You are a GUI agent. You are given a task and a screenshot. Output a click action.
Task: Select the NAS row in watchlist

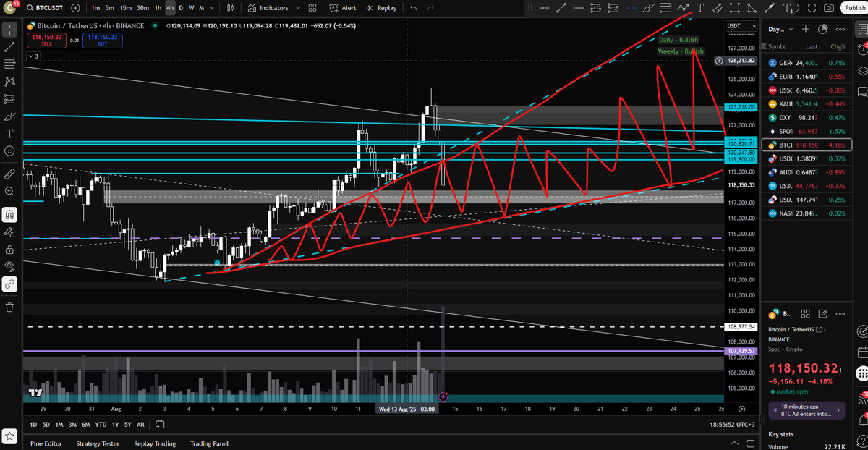pyautogui.click(x=807, y=213)
